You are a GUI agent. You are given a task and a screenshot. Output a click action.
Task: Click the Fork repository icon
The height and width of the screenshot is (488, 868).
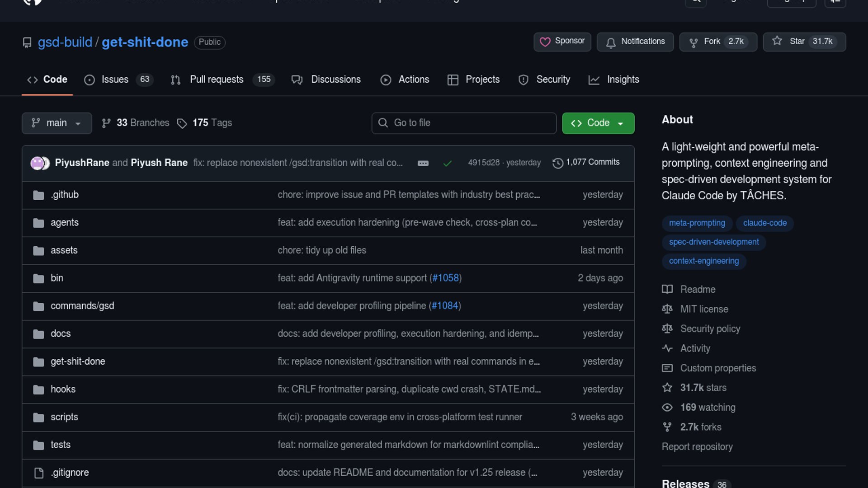(693, 42)
